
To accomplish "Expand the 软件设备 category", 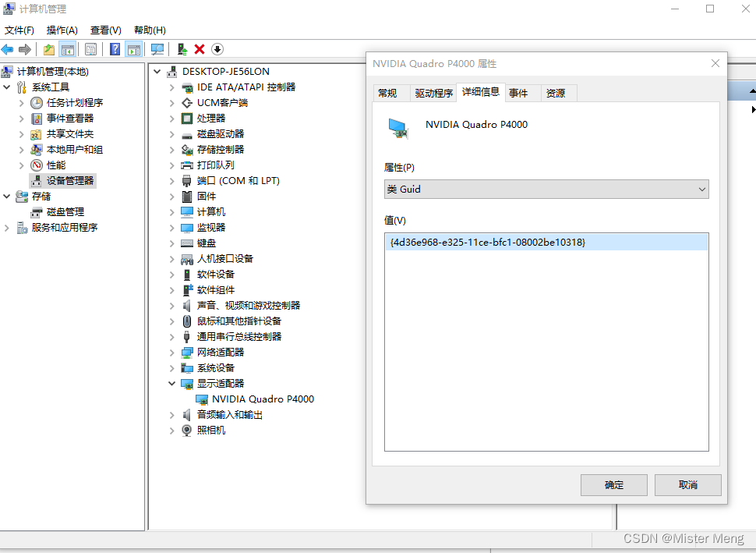I will coord(172,275).
